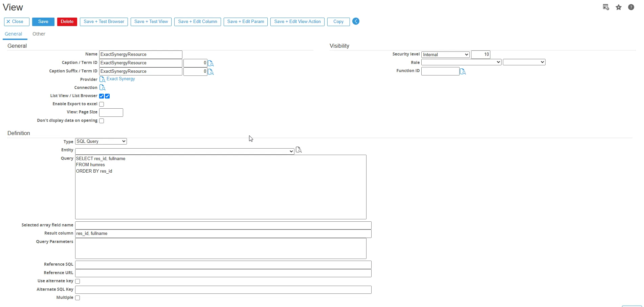Switch to the Other tab

(39, 34)
